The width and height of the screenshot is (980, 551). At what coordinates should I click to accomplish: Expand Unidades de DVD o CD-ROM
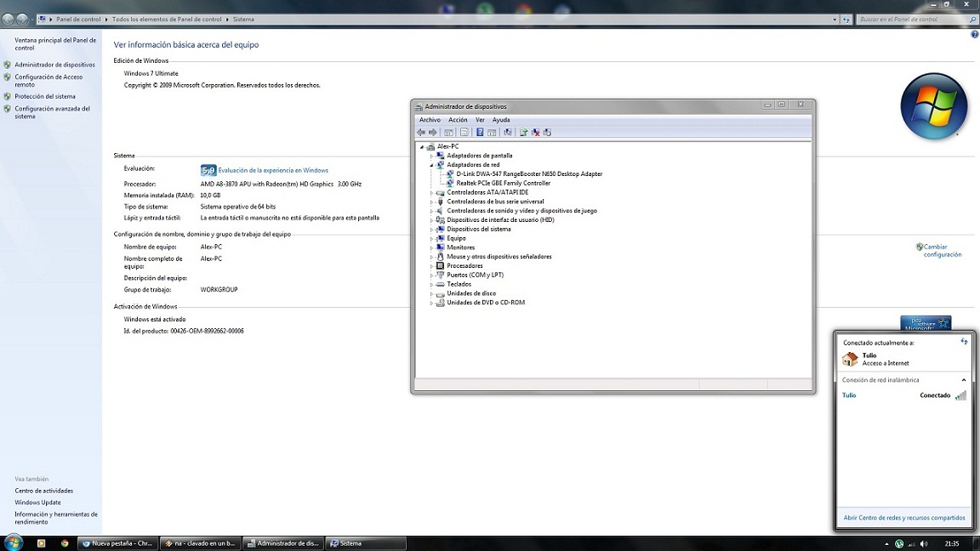coord(431,303)
